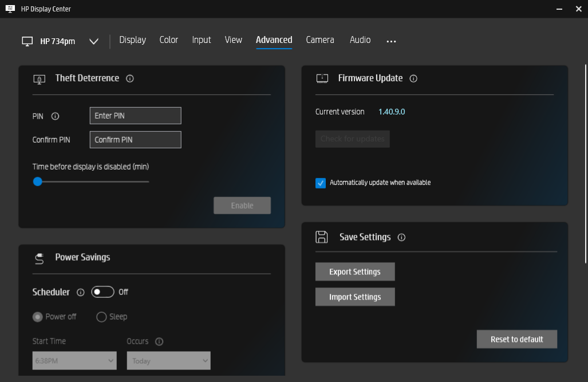
Task: Minimize the HP Display Center window
Action: pyautogui.click(x=559, y=9)
